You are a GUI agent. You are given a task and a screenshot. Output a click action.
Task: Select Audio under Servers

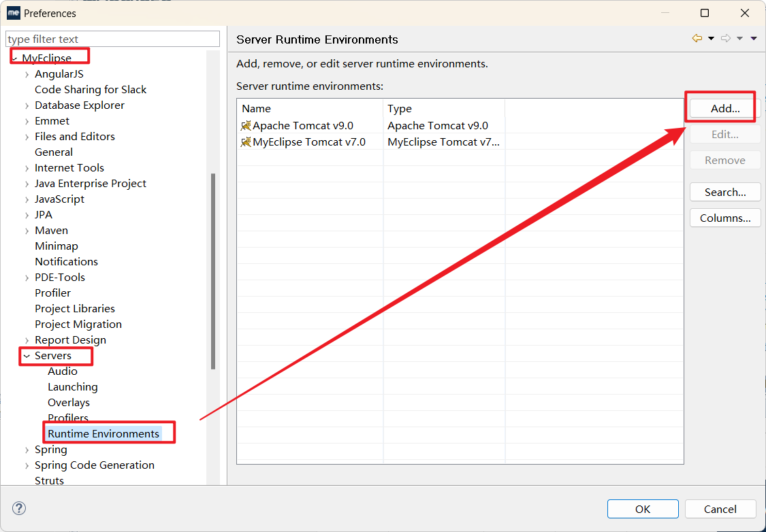(63, 371)
